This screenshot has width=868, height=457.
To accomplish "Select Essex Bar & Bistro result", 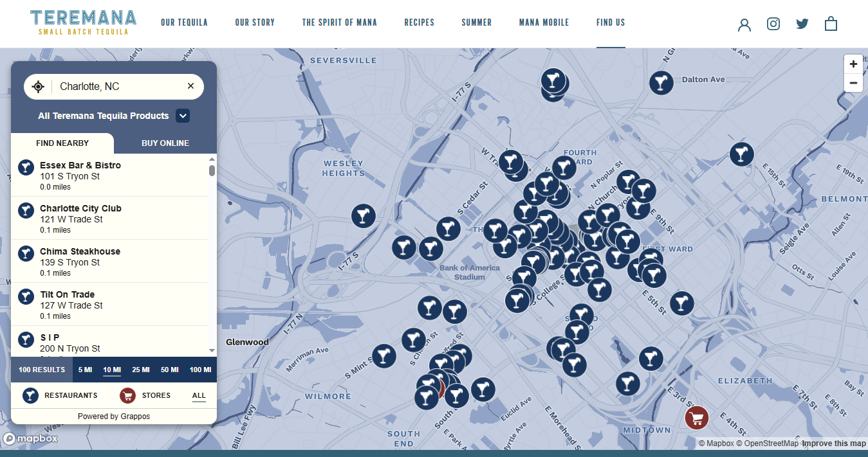I will [x=109, y=175].
